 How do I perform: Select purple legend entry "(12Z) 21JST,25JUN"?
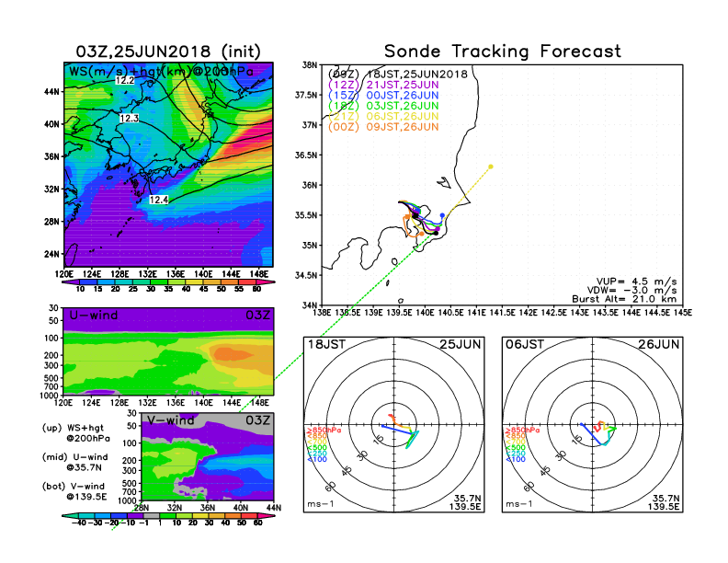[x=383, y=85]
